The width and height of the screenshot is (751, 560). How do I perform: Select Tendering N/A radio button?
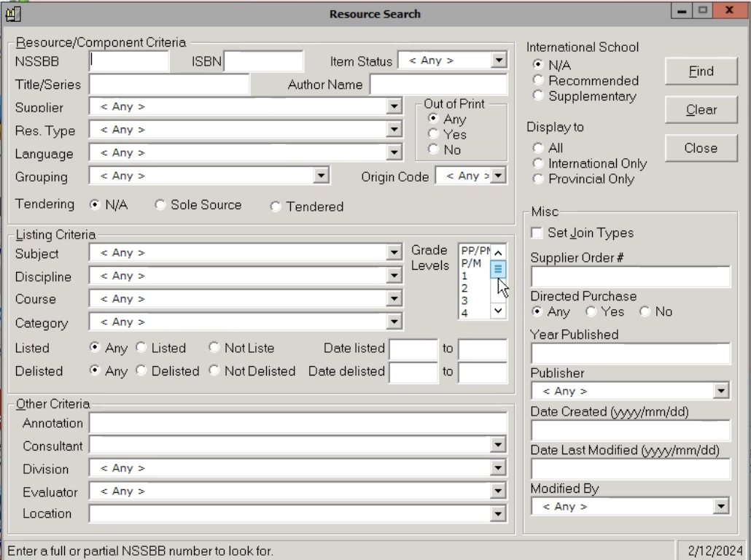click(95, 205)
